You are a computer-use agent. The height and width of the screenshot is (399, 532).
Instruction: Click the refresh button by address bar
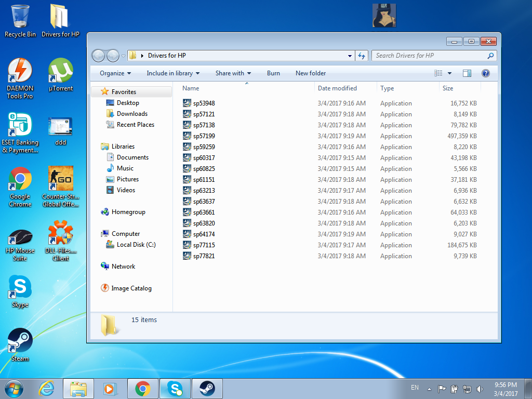click(x=362, y=56)
